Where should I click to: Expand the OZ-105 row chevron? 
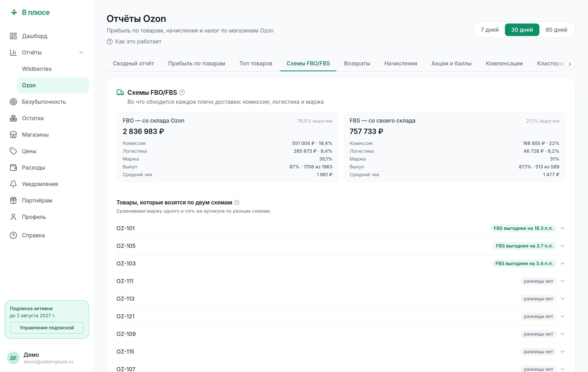tap(563, 246)
